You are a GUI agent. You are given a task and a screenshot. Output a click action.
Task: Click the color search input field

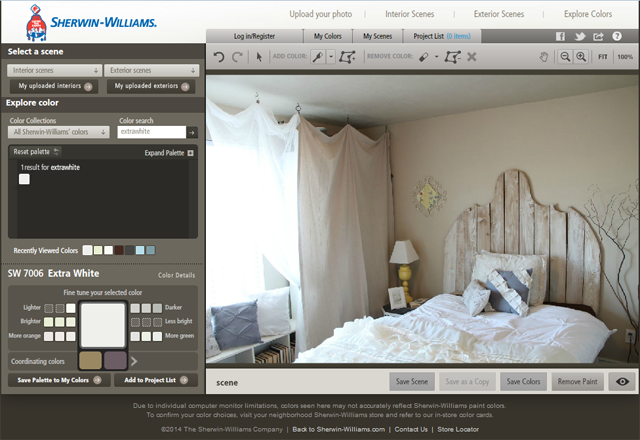pos(151,132)
